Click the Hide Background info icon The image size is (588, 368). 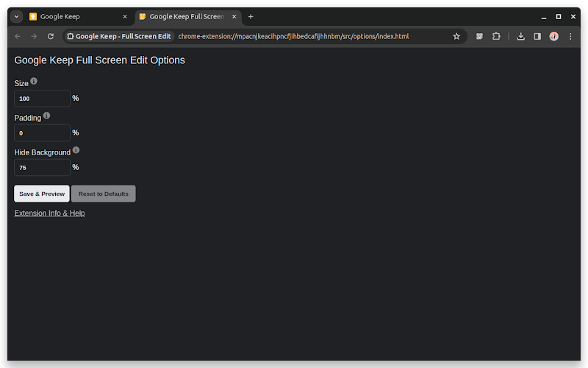(76, 150)
